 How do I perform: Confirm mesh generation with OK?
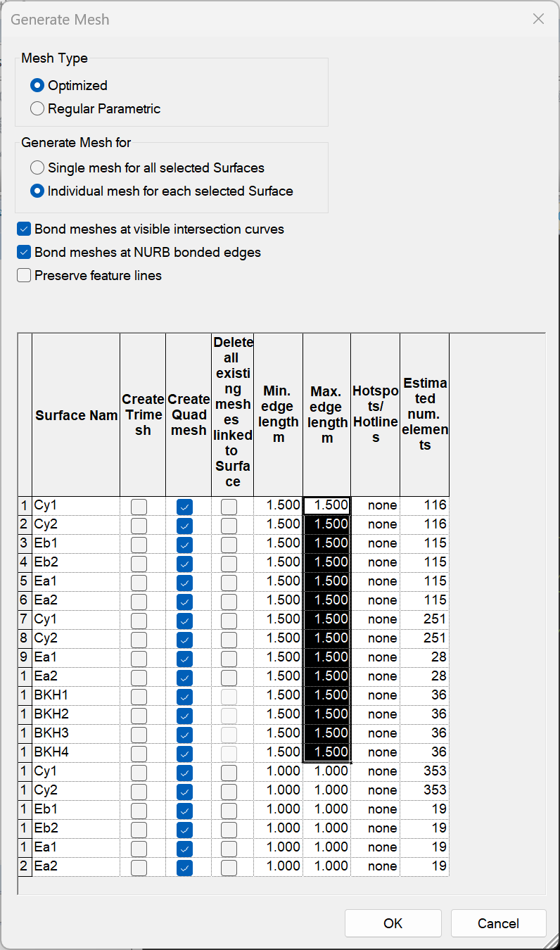click(393, 923)
